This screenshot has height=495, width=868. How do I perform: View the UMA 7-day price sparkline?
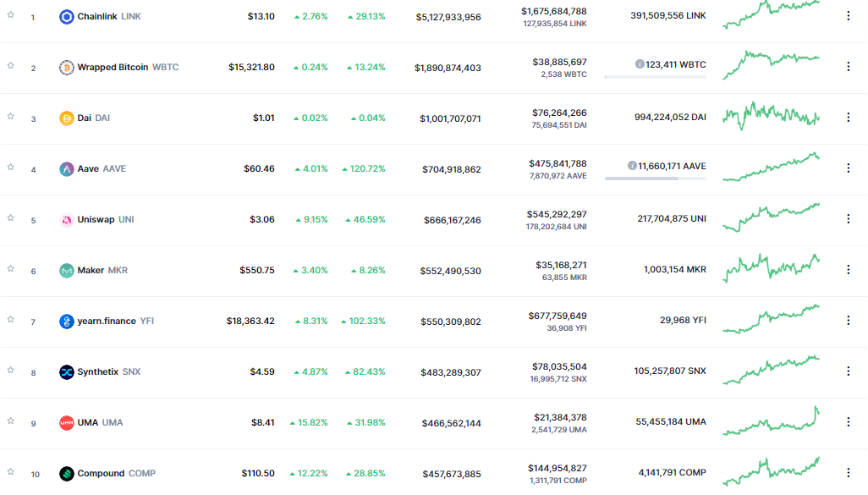click(x=771, y=421)
